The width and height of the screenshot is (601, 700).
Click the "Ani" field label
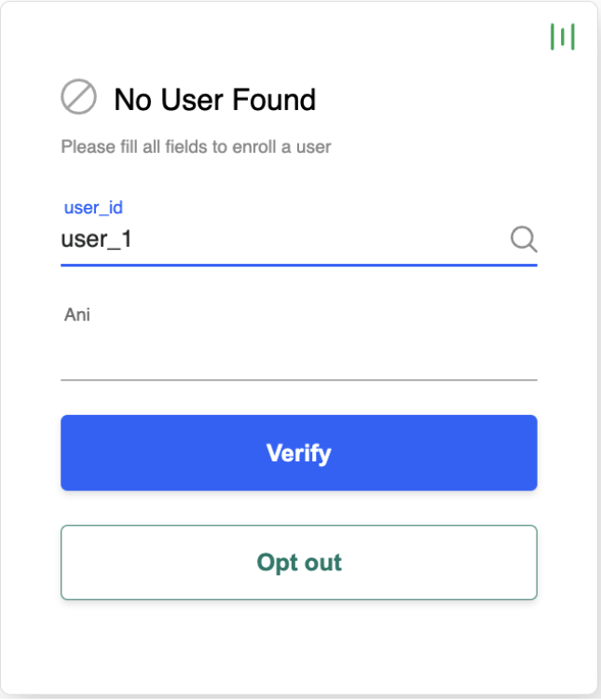77,315
